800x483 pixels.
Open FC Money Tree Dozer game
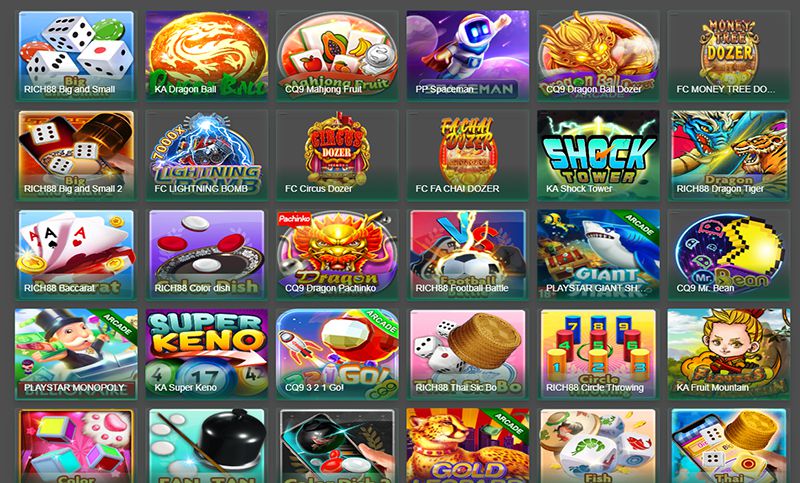pyautogui.click(x=729, y=55)
